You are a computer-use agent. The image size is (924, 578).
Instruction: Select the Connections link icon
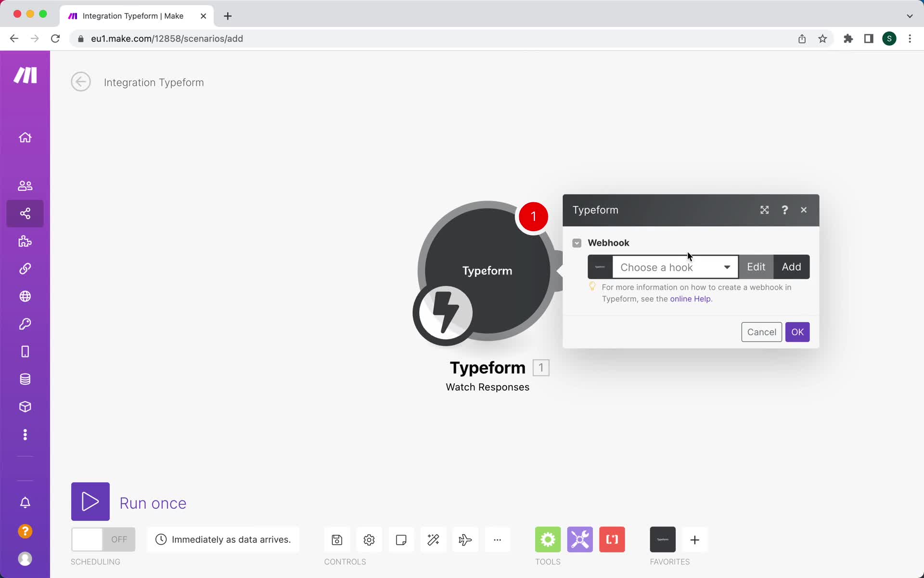(x=25, y=268)
